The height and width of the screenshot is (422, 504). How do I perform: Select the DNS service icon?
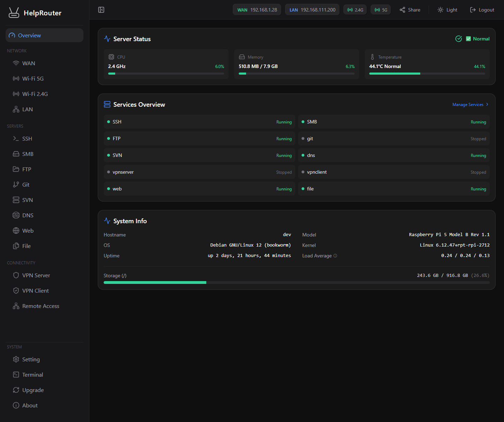pyautogui.click(x=16, y=215)
